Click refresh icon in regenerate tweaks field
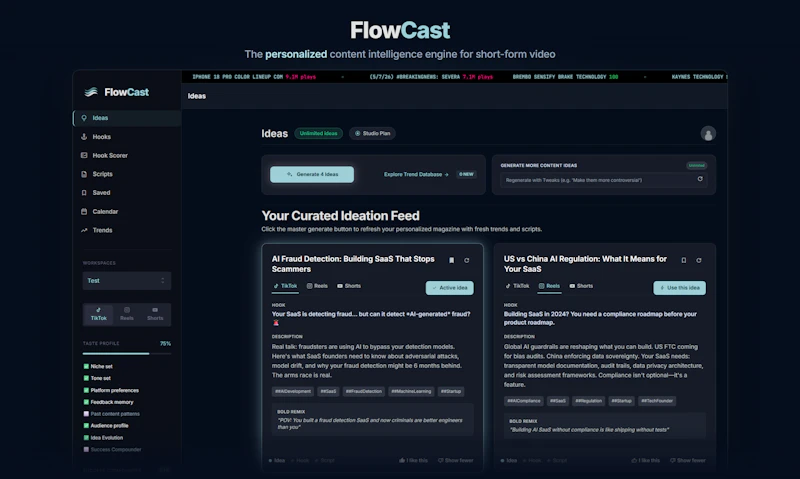This screenshot has width=800, height=479. [700, 179]
